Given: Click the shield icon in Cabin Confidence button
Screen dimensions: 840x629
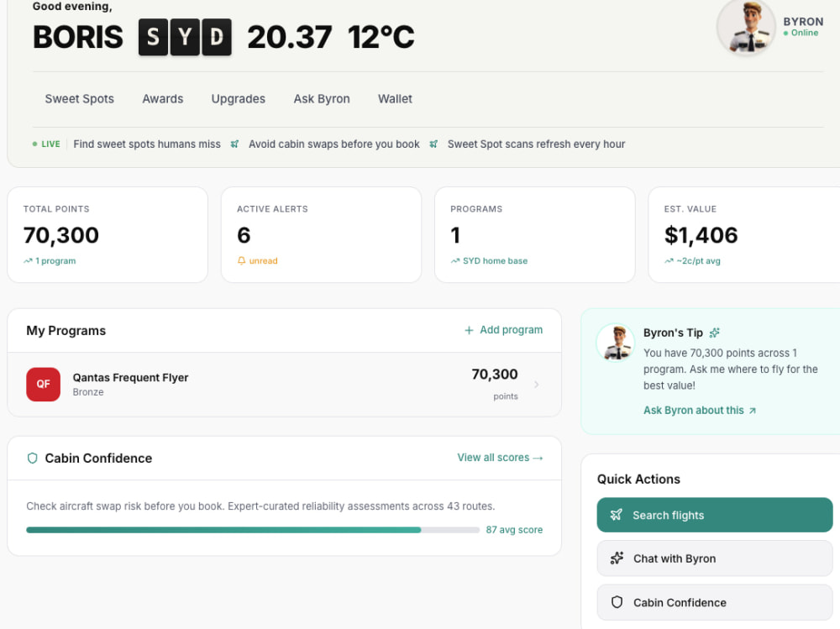Looking at the screenshot, I should pyautogui.click(x=617, y=602).
